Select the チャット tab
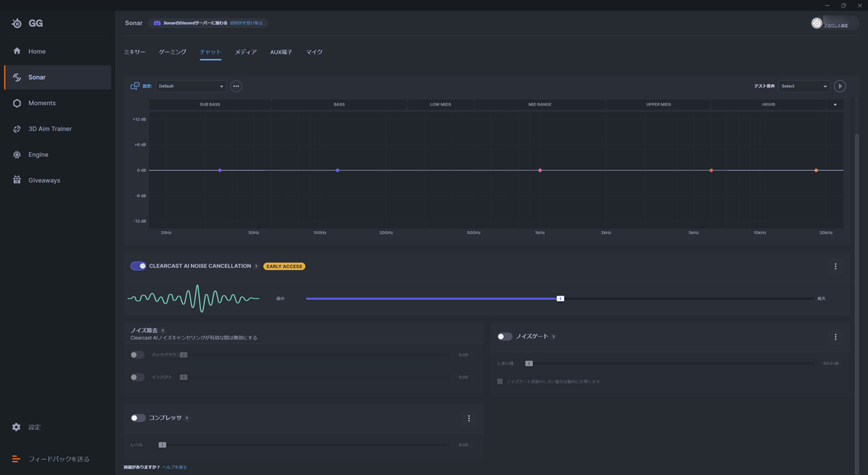Viewport: 868px width, 475px height. (210, 52)
